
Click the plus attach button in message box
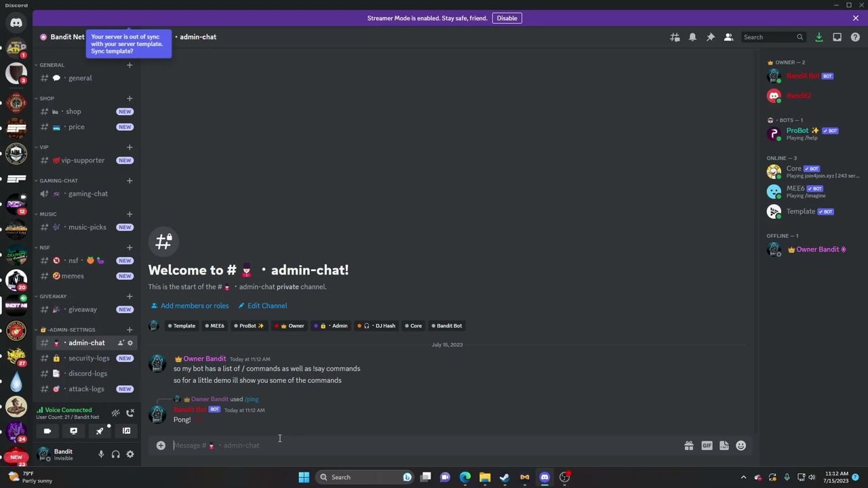pos(161,445)
